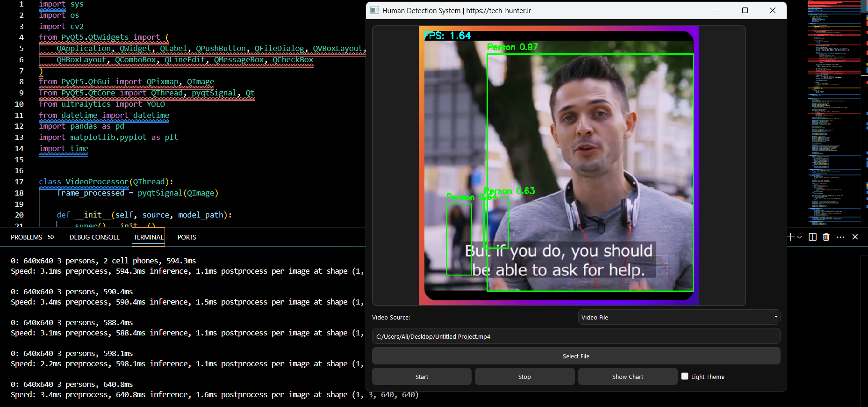
Task: Click the VS Code editor minimap
Action: [x=834, y=113]
